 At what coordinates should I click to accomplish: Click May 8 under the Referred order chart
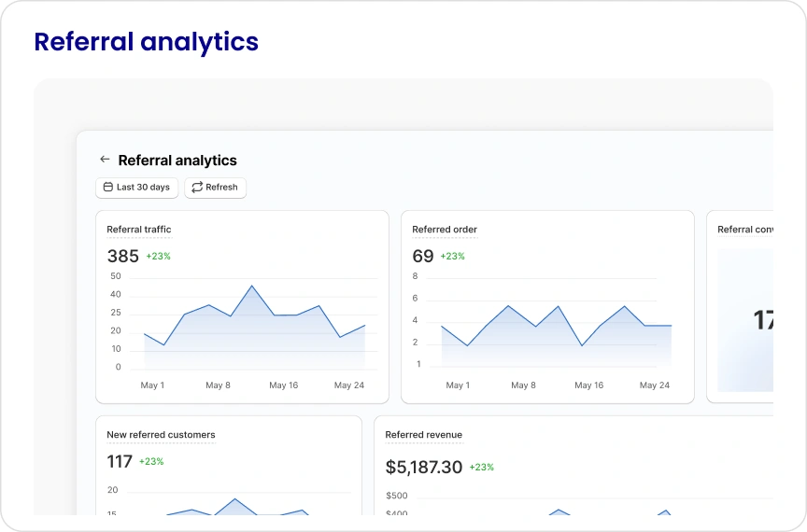523,385
